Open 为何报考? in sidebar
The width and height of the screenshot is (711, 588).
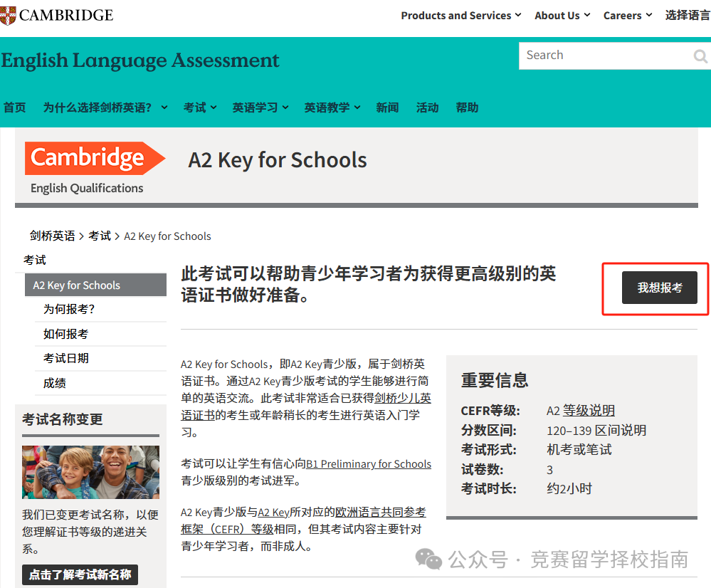pos(69,310)
